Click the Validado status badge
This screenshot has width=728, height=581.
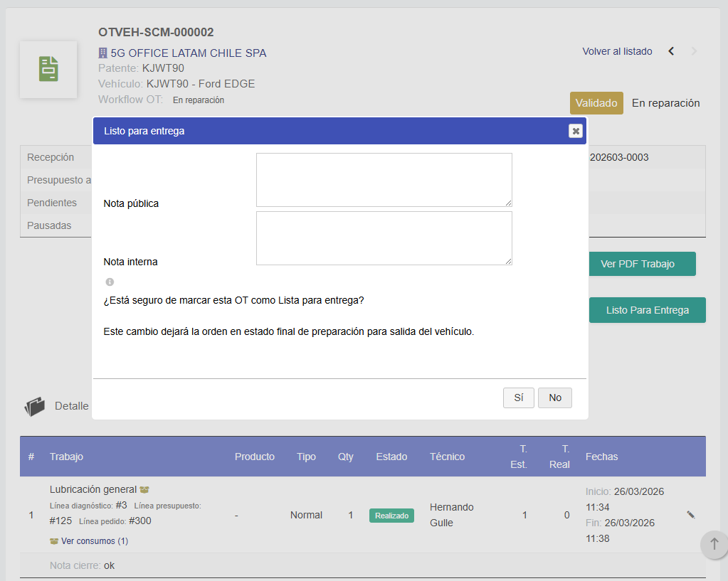click(x=596, y=103)
